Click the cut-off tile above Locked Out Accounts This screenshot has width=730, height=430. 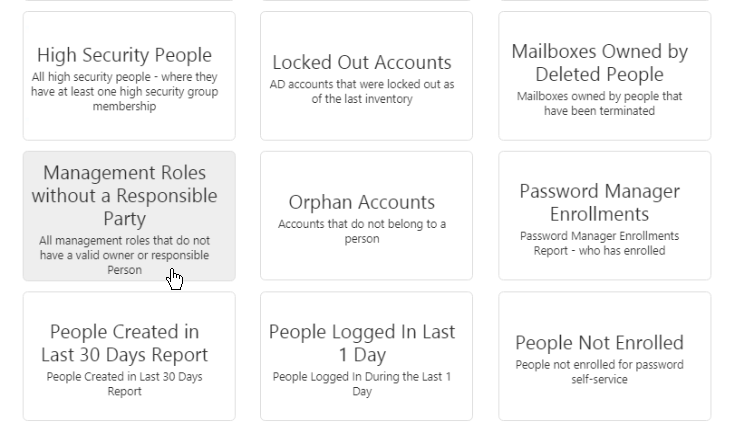(x=366, y=1)
